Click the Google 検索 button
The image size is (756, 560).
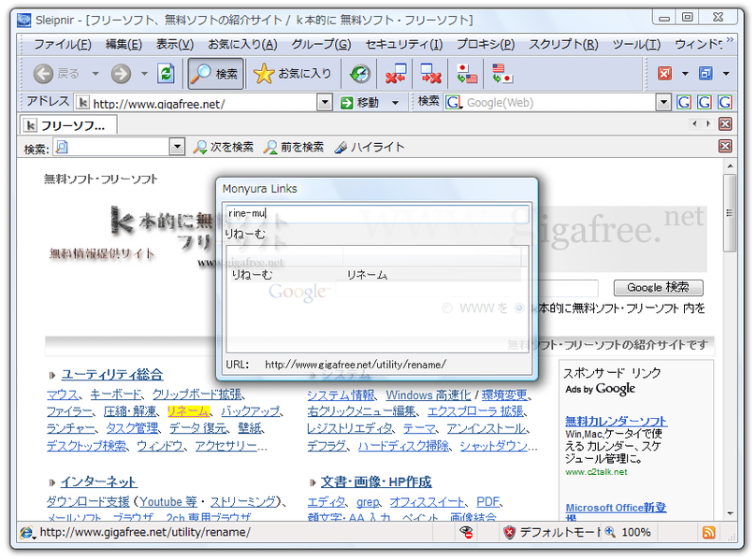(x=658, y=288)
